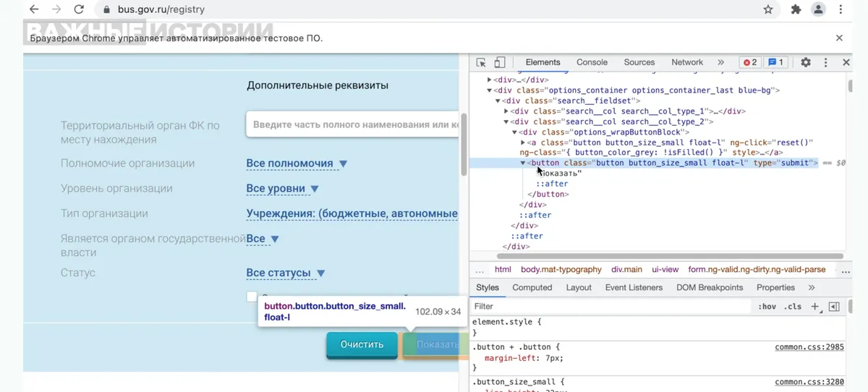Switch to the Network tab

687,62
